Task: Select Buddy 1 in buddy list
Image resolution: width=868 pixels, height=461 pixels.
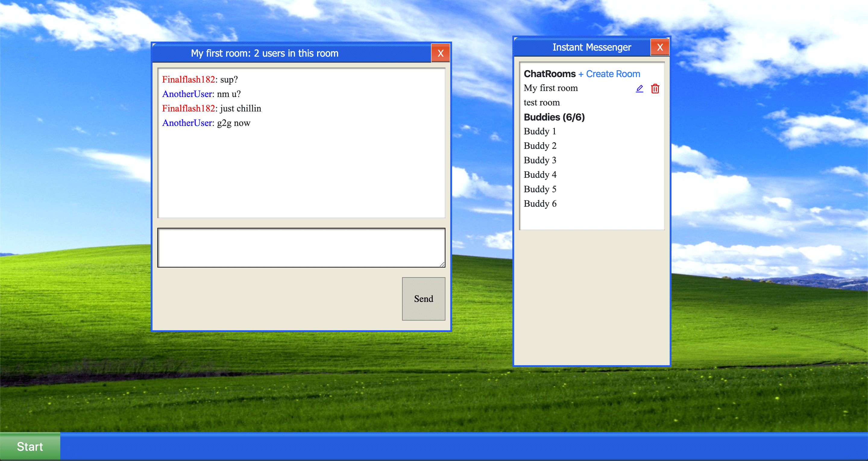Action: (x=540, y=131)
